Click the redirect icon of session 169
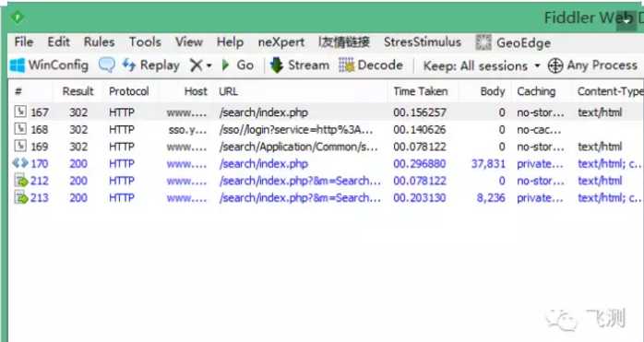Image resolution: width=644 pixels, height=342 pixels. 20,146
